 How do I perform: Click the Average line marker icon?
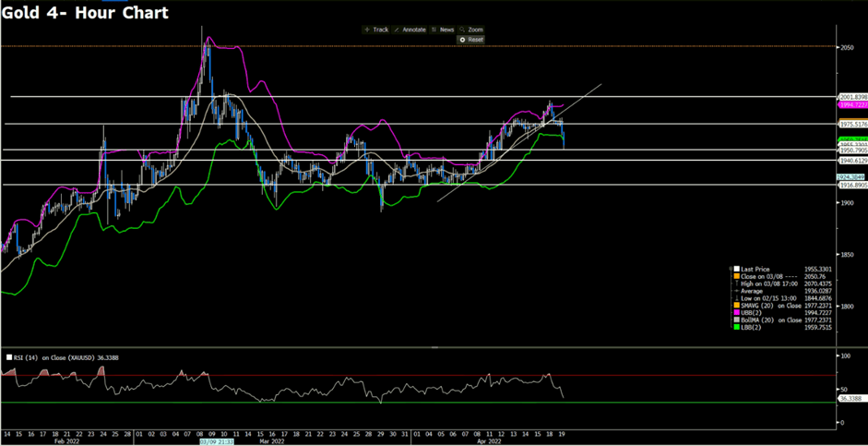tap(736, 291)
